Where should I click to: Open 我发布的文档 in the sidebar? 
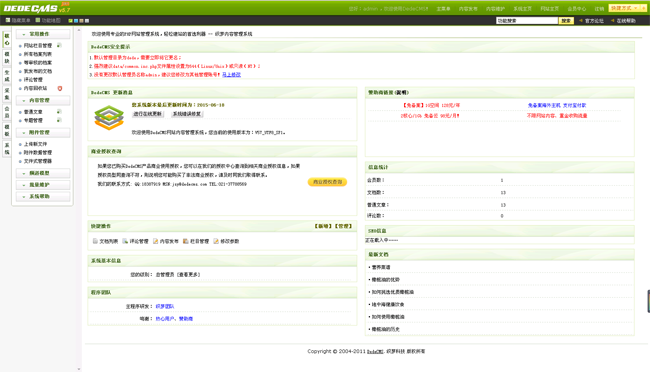point(38,71)
